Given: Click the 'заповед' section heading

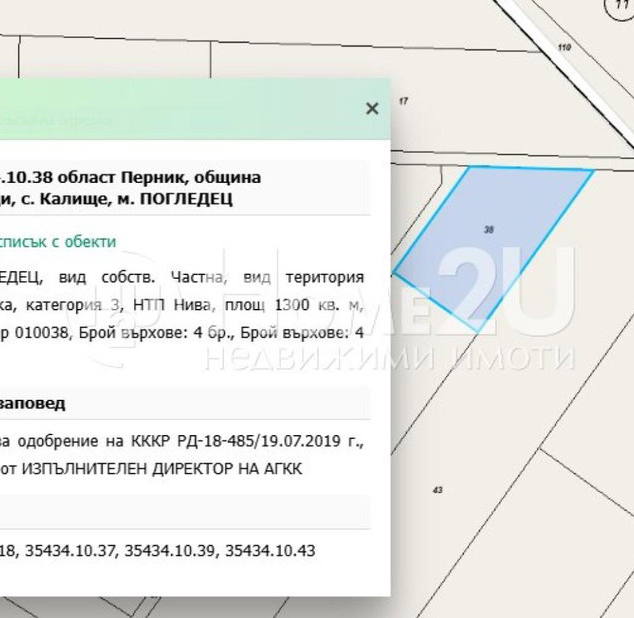Looking at the screenshot, I should point(32,404).
